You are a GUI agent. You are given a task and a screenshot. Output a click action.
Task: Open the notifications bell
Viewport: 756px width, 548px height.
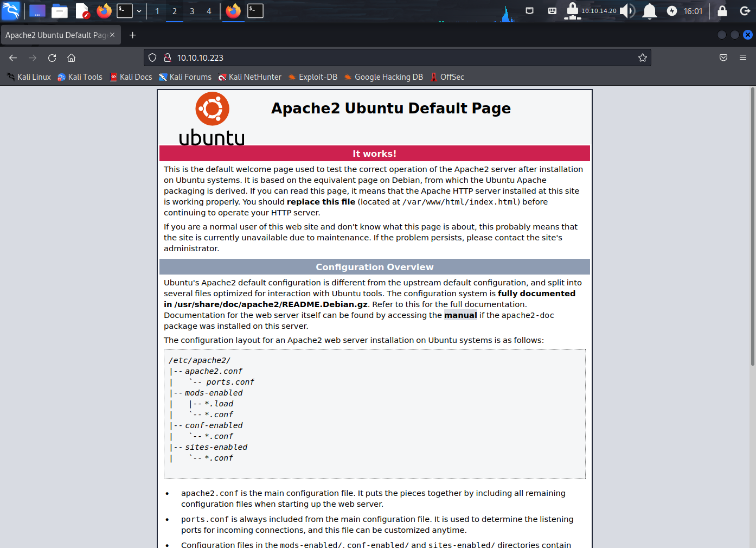(x=650, y=10)
